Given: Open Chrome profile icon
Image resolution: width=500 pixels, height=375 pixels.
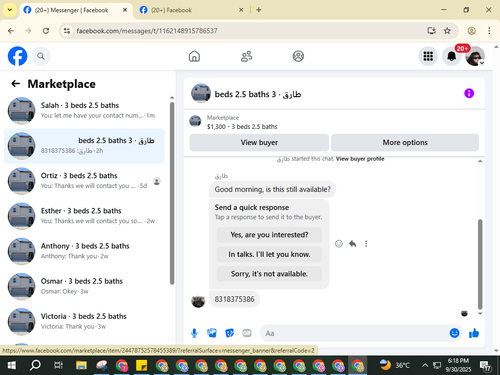Looking at the screenshot, I should coord(471,31).
